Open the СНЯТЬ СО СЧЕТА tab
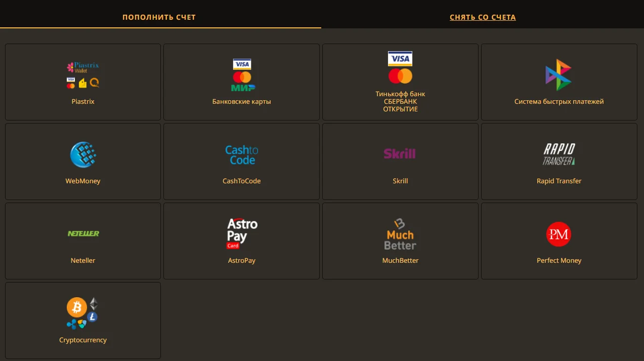Screen dimensions: 644x361 (483, 17)
